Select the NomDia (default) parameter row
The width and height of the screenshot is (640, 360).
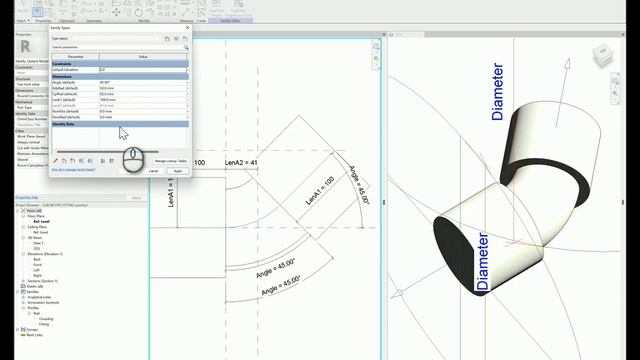click(120, 111)
